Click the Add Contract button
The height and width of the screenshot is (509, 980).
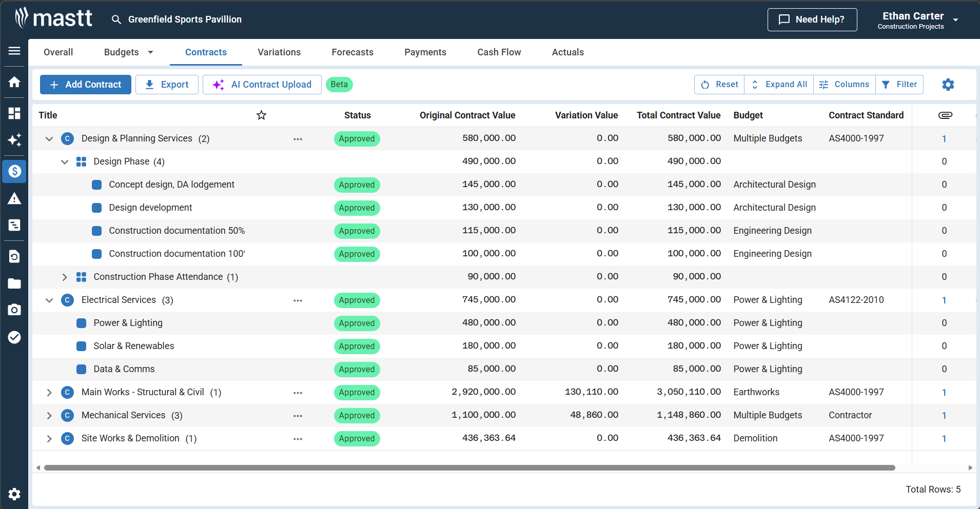(x=85, y=84)
